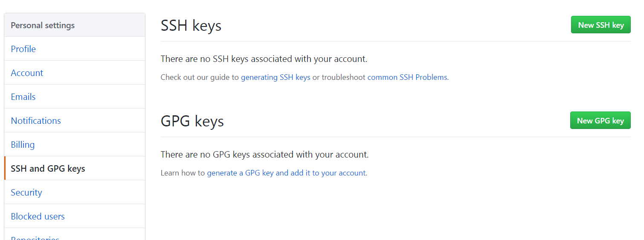This screenshot has width=644, height=240.
Task: Select Notifications from personal settings
Action: (x=36, y=121)
